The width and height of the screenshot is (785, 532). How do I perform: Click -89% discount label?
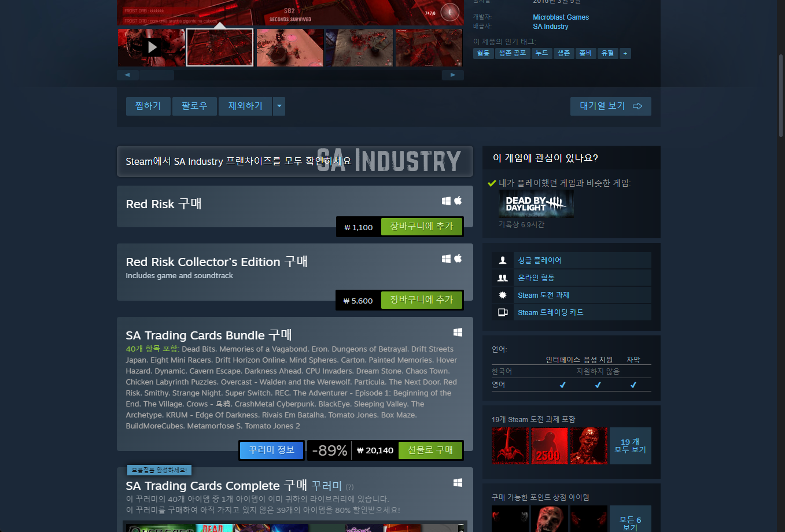[330, 450]
